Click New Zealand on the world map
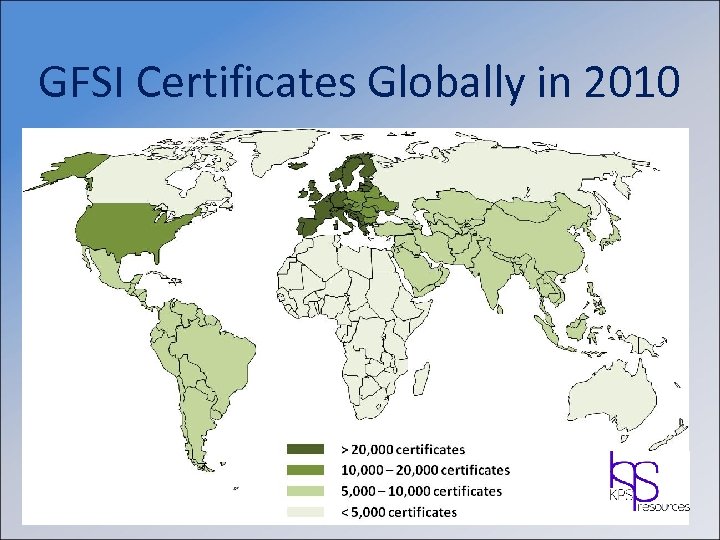This screenshot has height=540, width=720. pos(670,435)
